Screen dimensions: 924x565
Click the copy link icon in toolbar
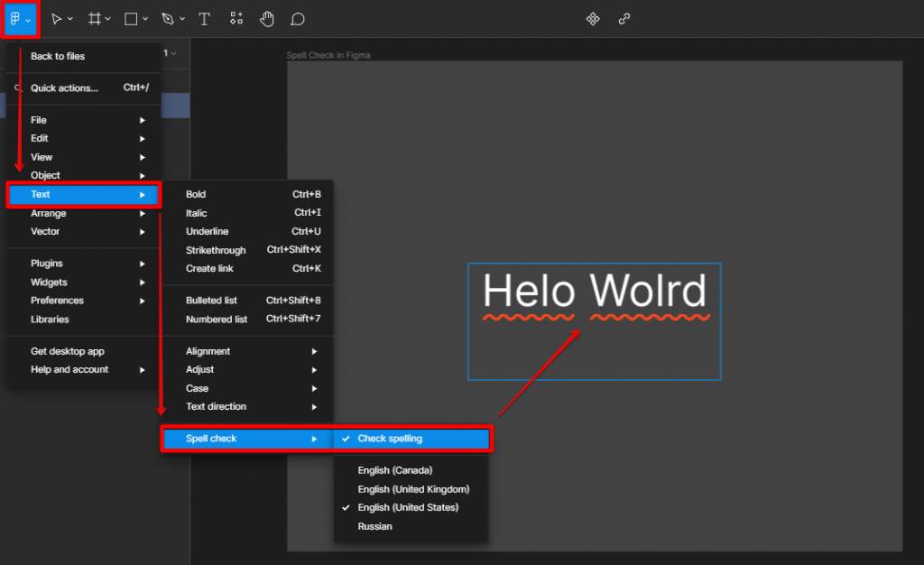[624, 18]
